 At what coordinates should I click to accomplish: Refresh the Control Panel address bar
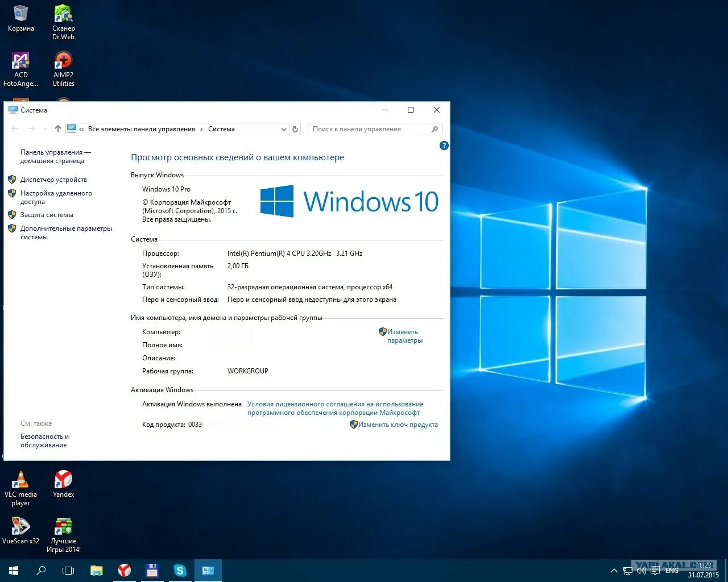295,129
